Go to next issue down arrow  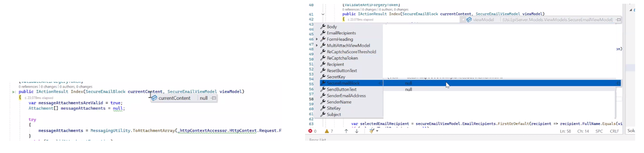(x=357, y=131)
